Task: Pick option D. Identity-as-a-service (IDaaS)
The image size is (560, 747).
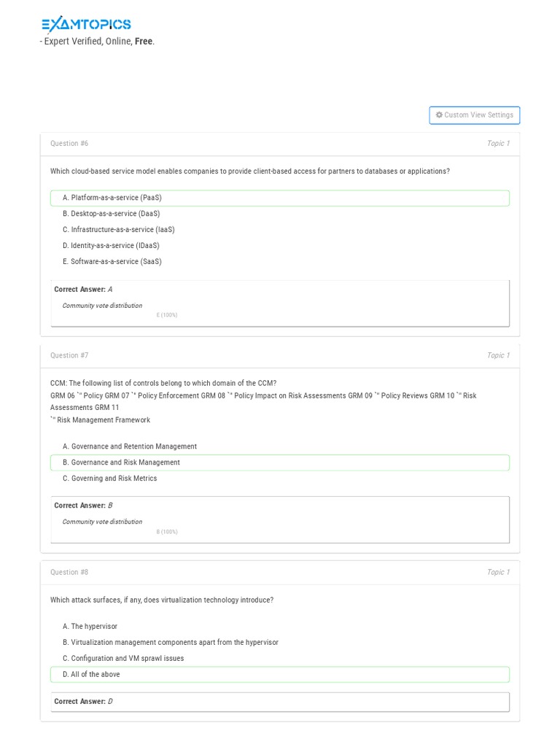Action: coord(111,246)
